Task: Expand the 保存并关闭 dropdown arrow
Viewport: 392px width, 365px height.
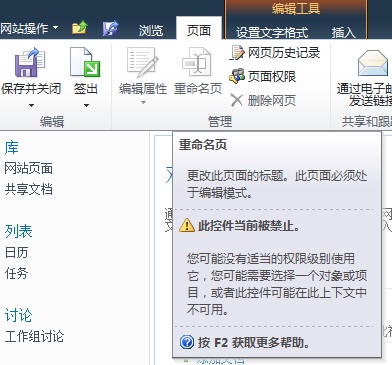Action: (x=31, y=105)
